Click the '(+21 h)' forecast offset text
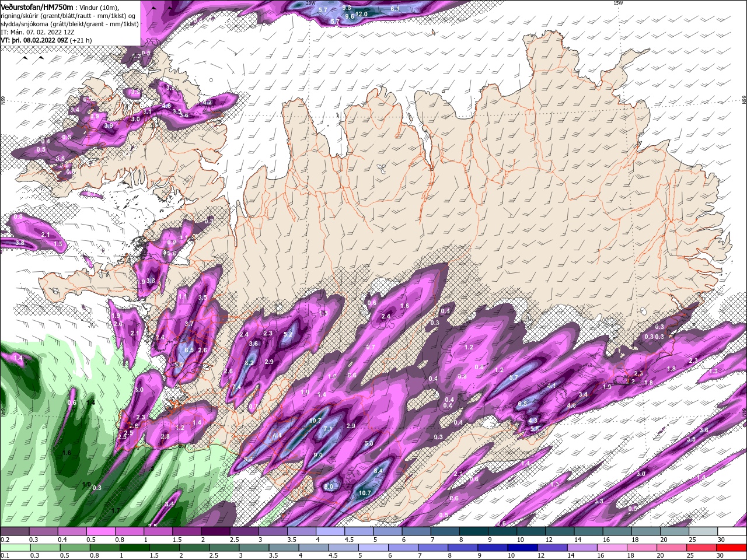This screenshot has width=747, height=560. coord(82,41)
